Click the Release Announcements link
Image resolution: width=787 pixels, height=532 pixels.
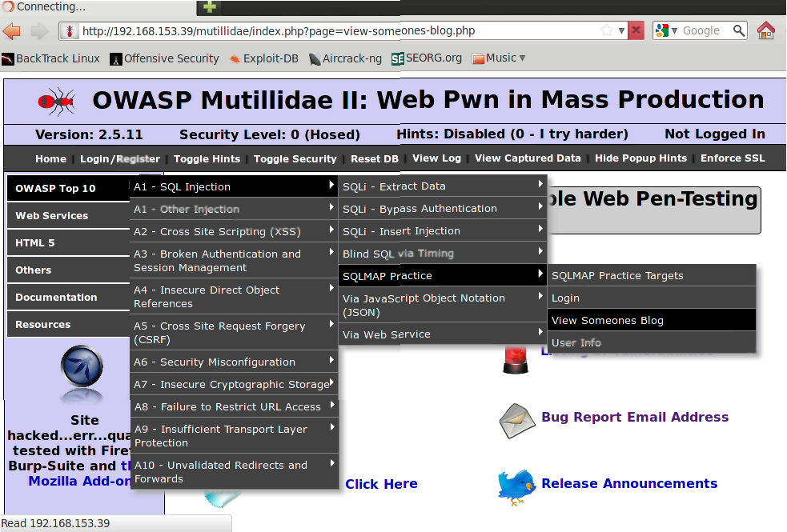point(629,483)
